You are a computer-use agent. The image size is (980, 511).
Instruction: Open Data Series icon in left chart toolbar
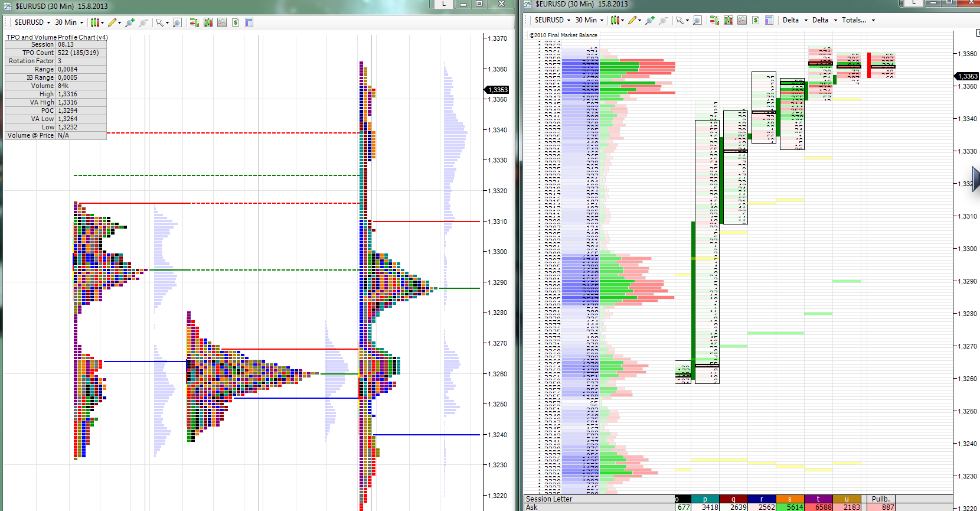pyautogui.click(x=208, y=22)
